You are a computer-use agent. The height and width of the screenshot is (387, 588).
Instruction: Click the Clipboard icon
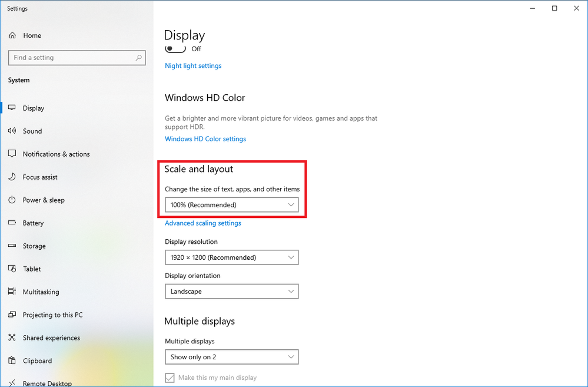pos(12,360)
